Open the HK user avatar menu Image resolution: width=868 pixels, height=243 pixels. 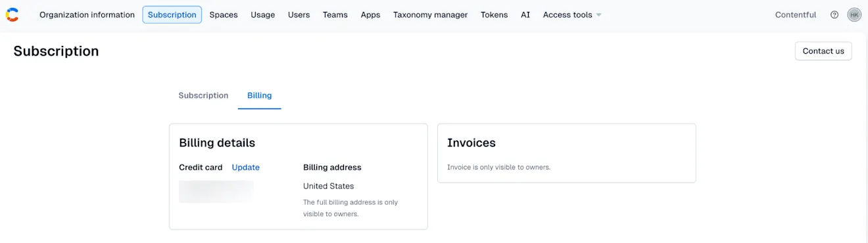tap(854, 14)
